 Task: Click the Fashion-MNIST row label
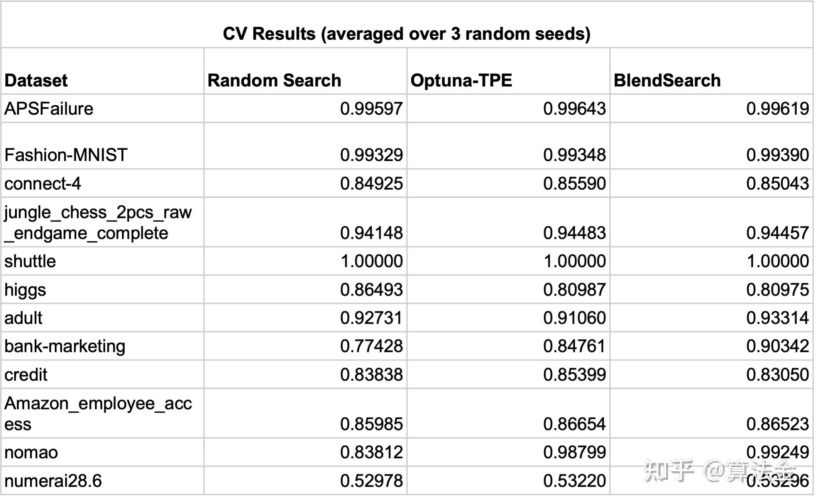(66, 155)
